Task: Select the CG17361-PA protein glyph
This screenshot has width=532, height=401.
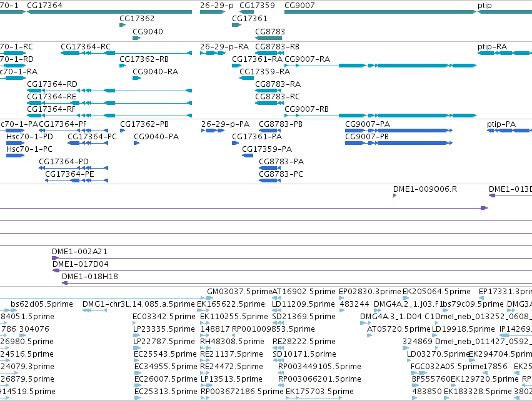Action: point(236,143)
